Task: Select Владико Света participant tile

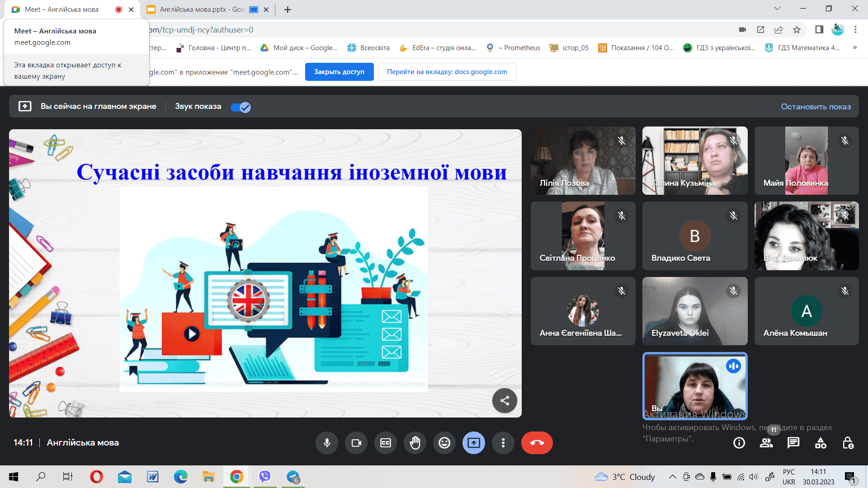Action: pos(695,236)
